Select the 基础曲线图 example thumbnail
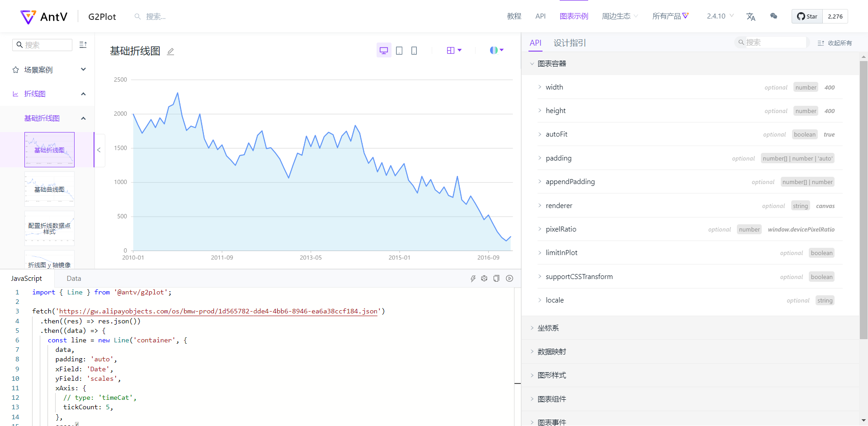The height and width of the screenshot is (426, 868). tap(49, 189)
